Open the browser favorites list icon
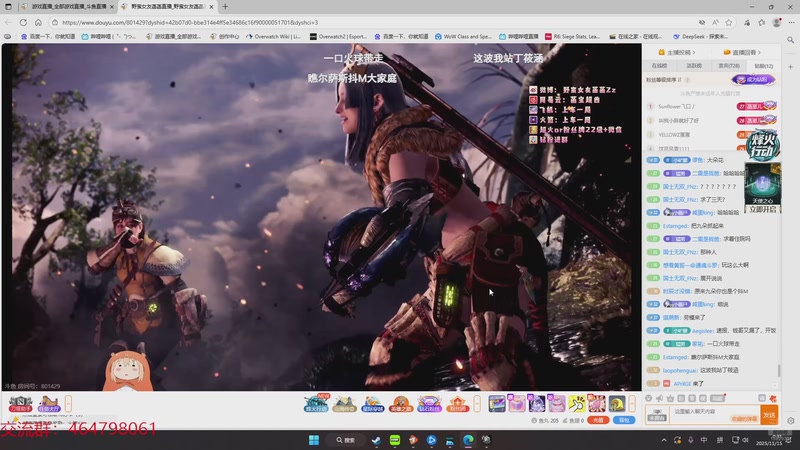This screenshot has height=450, width=800. tap(762, 22)
